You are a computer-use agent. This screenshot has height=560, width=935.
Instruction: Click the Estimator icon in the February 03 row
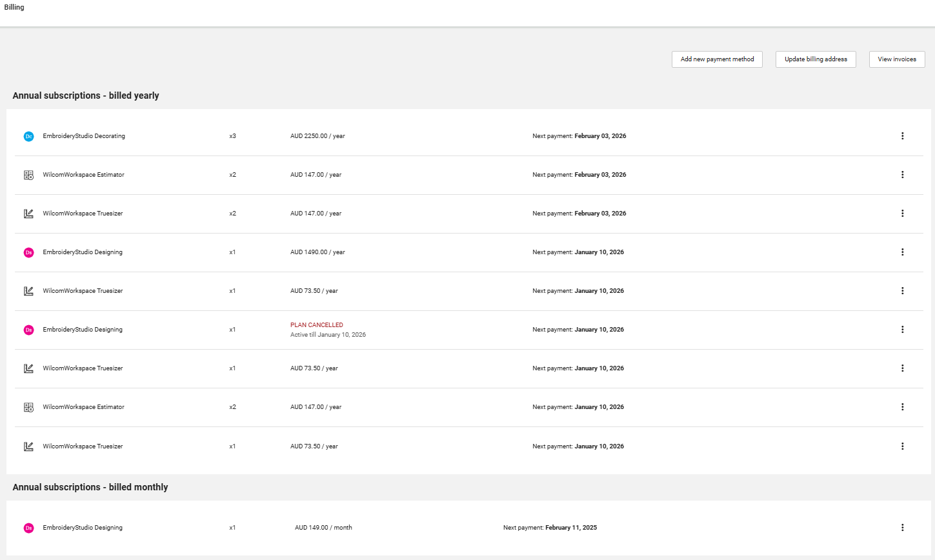28,175
